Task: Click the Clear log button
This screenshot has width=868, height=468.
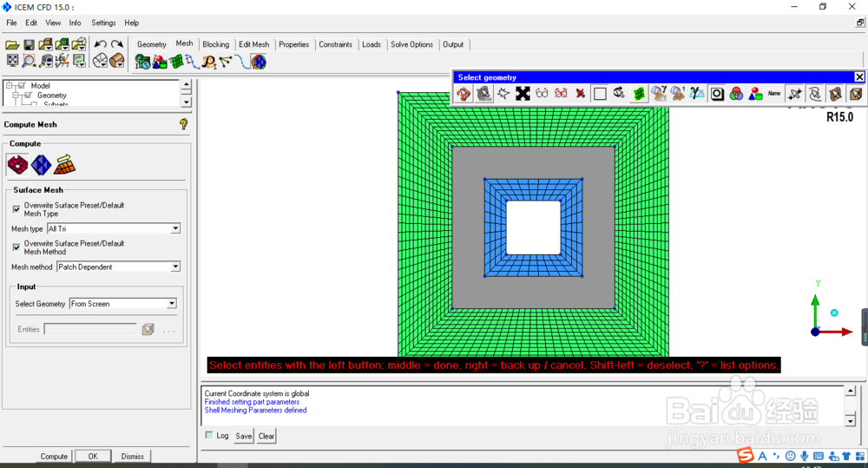Action: coord(266,436)
